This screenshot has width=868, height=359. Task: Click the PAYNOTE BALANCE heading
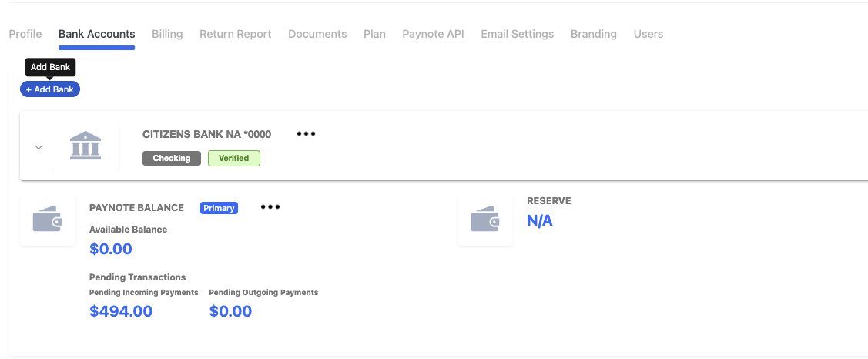[137, 208]
